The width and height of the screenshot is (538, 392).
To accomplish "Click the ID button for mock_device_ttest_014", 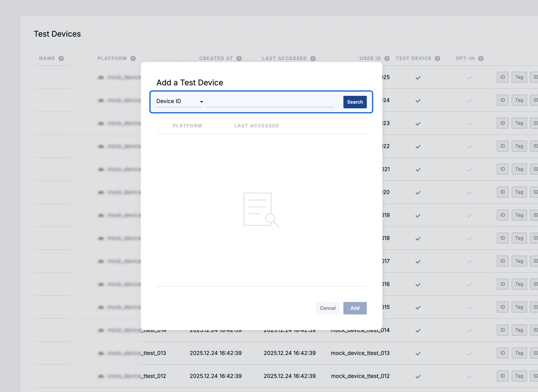I will point(503,330).
